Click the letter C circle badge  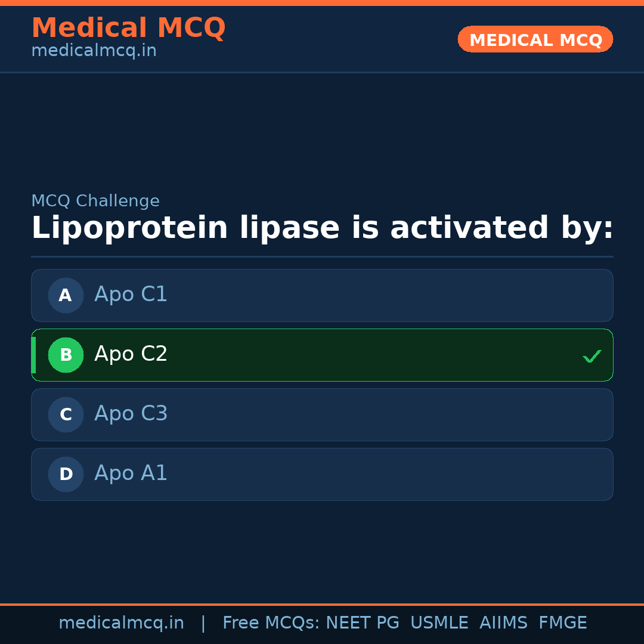66,414
